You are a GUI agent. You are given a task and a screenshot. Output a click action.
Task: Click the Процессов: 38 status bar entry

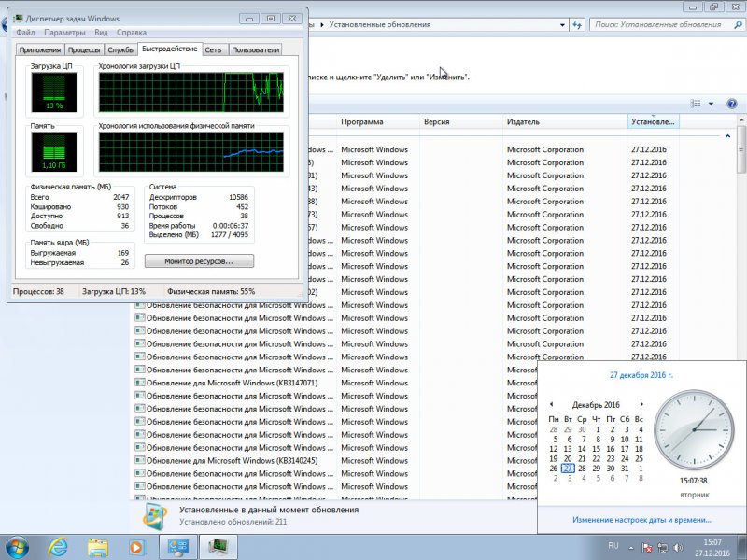click(38, 291)
